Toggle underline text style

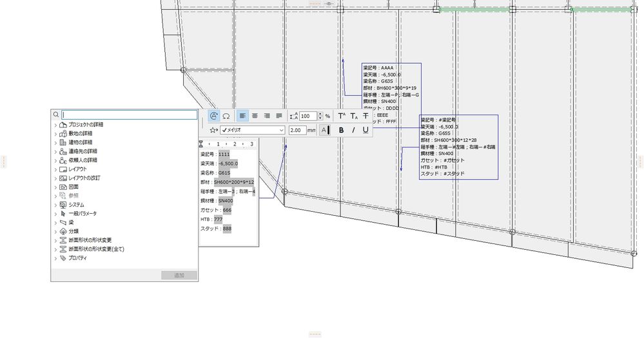point(366,130)
